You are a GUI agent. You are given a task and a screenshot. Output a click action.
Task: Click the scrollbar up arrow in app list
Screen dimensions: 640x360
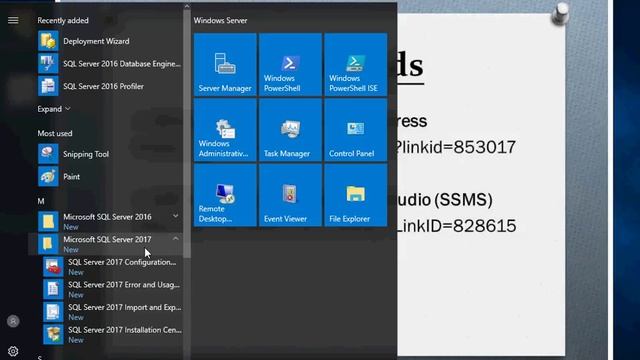pyautogui.click(x=187, y=6)
